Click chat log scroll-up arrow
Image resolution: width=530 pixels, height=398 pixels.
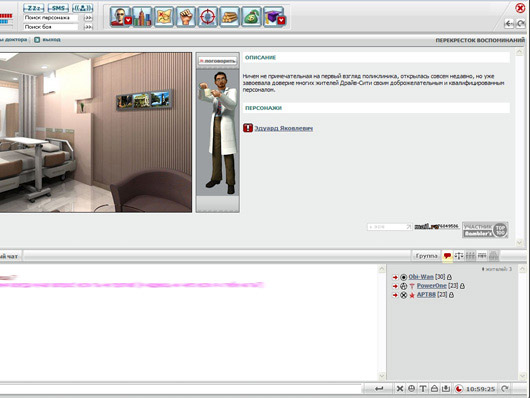(x=382, y=269)
